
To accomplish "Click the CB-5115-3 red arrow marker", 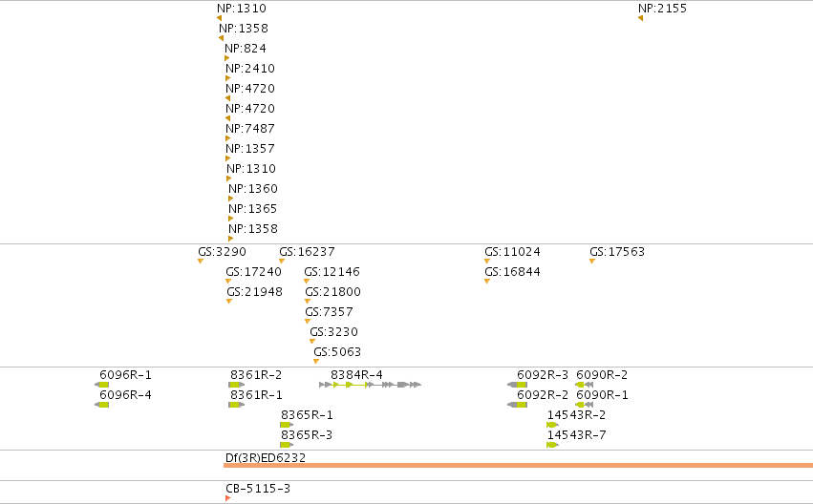I will point(228,499).
